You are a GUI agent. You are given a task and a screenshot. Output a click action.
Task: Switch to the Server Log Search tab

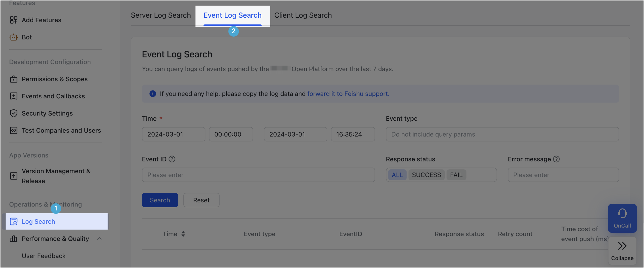click(161, 15)
